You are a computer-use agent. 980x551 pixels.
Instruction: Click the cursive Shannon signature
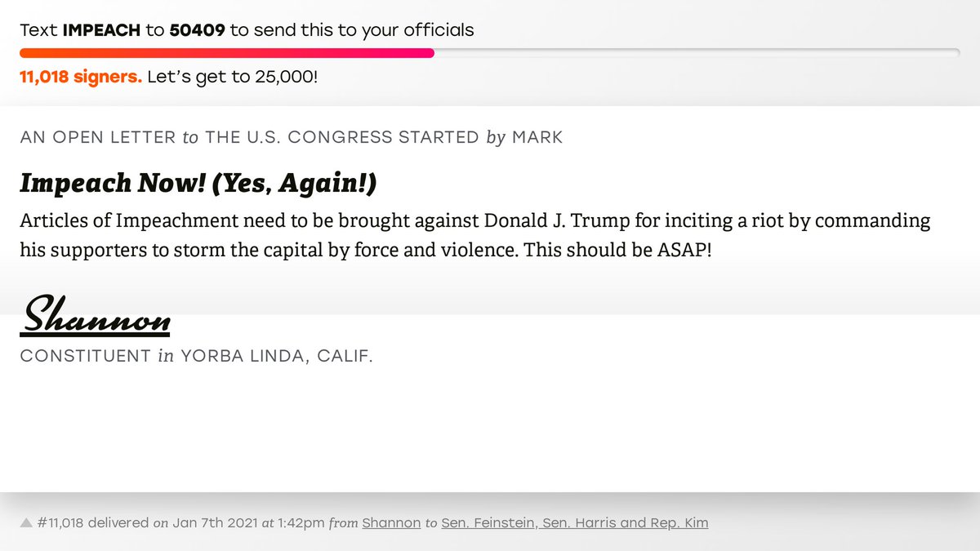(x=96, y=315)
